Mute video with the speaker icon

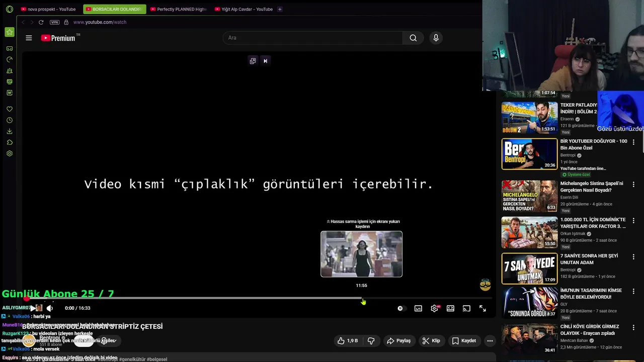[x=50, y=308]
